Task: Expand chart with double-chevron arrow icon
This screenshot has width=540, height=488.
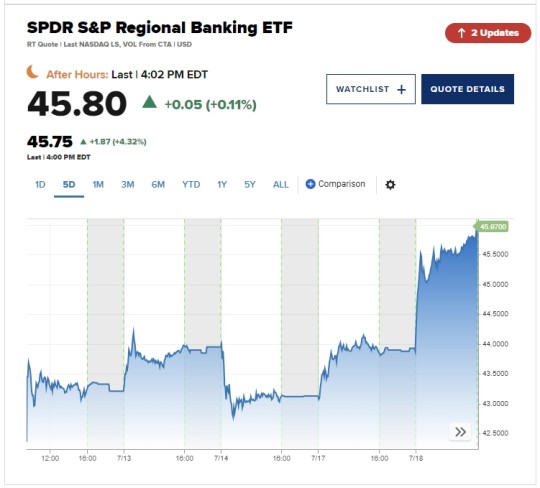Action: point(460,432)
